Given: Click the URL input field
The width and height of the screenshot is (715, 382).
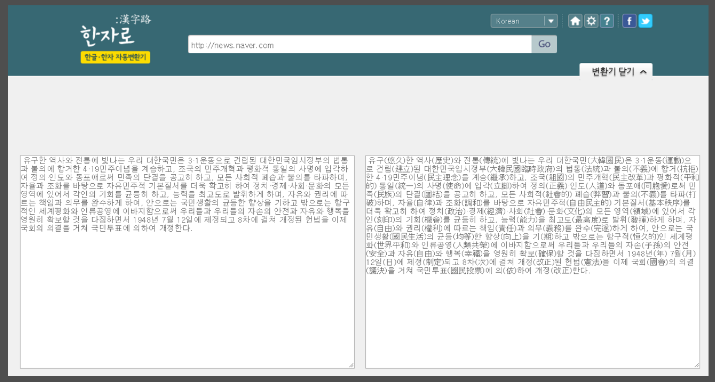Looking at the screenshot, I should pyautogui.click(x=360, y=44).
